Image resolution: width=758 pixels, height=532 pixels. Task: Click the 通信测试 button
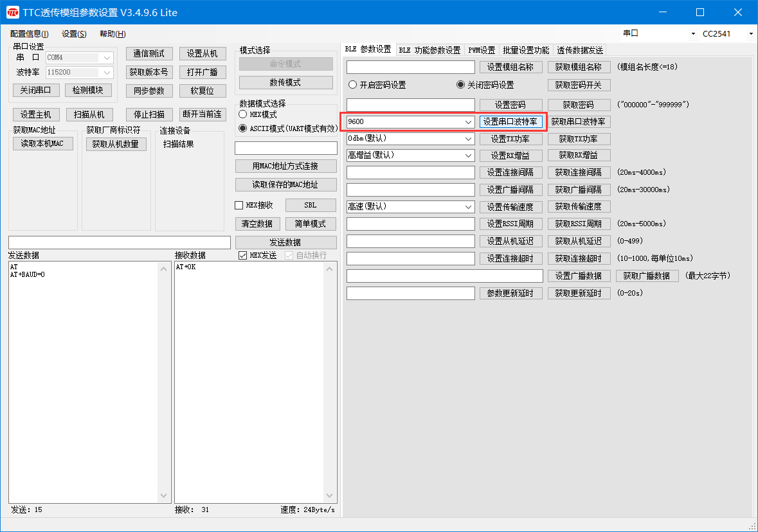(149, 53)
